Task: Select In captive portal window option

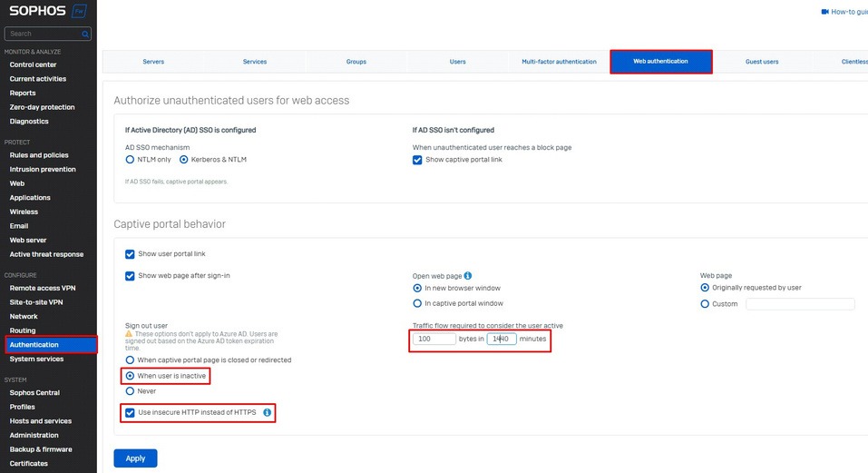Action: [417, 303]
